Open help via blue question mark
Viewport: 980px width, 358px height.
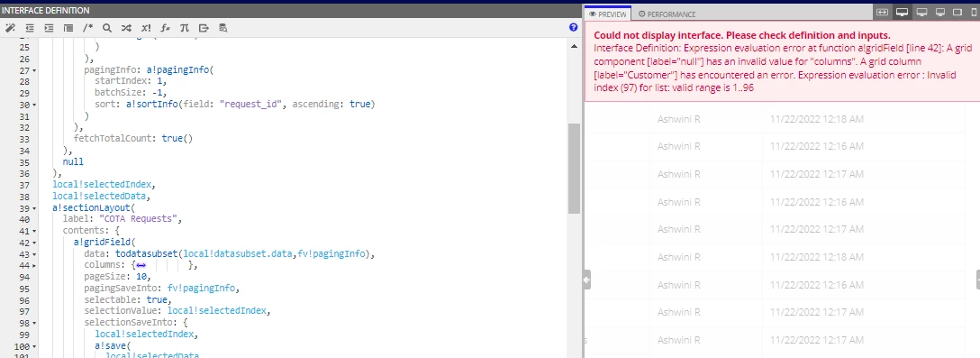tap(573, 28)
